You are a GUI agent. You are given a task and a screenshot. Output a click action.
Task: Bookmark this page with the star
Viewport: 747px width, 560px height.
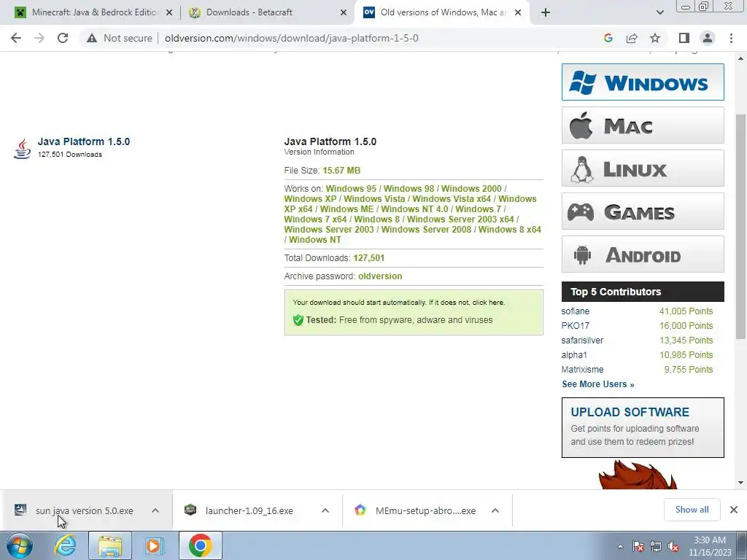tap(655, 38)
